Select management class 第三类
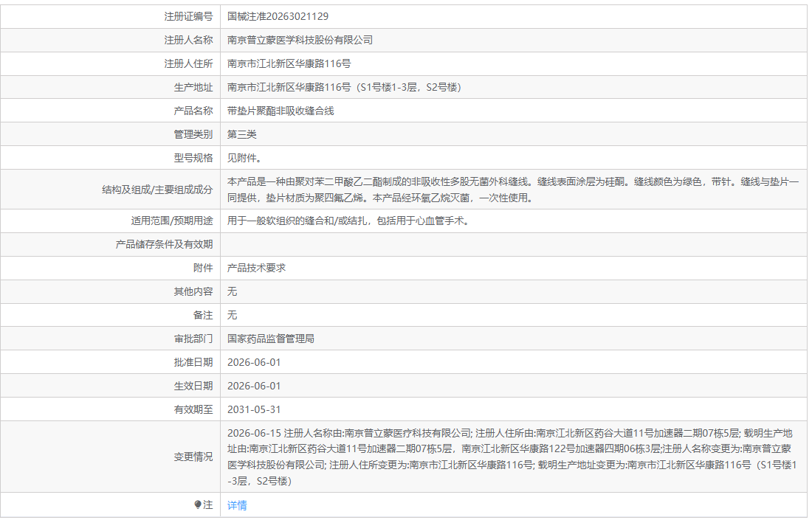Viewport: 812px width, 520px height. click(x=242, y=134)
